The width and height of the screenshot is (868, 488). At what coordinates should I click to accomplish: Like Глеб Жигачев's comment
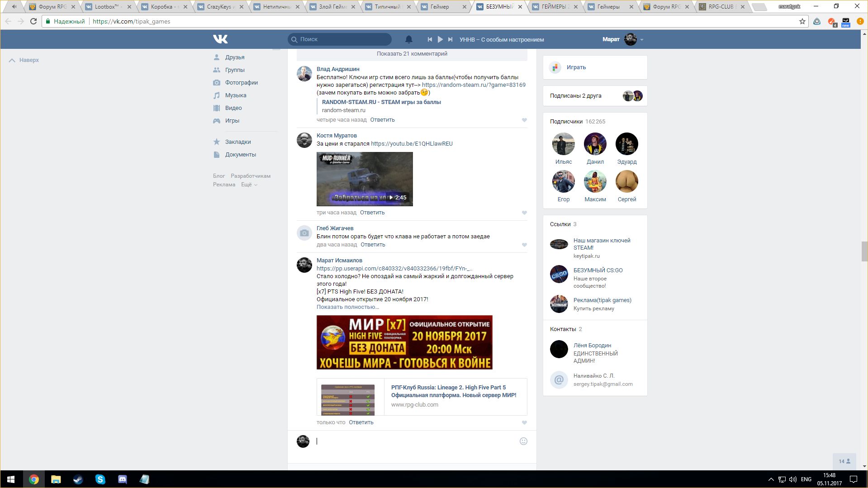click(x=524, y=245)
